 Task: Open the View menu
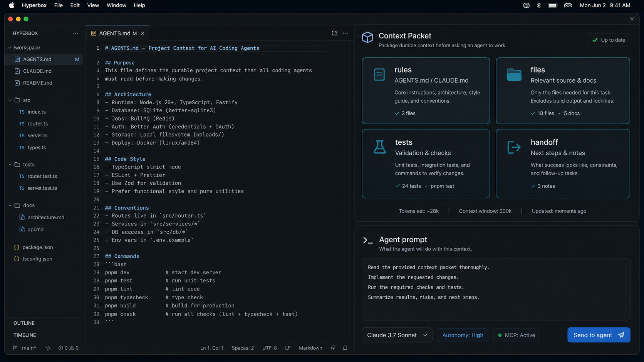(x=93, y=5)
